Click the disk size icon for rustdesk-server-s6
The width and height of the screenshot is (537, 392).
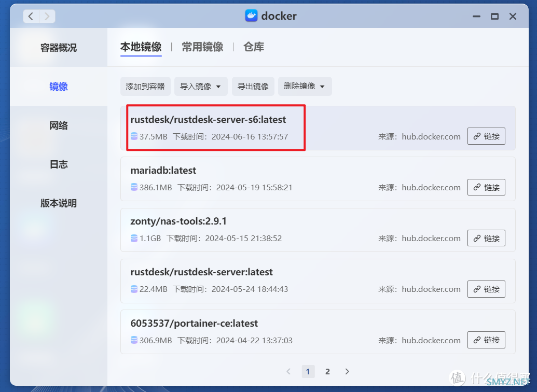tap(134, 136)
